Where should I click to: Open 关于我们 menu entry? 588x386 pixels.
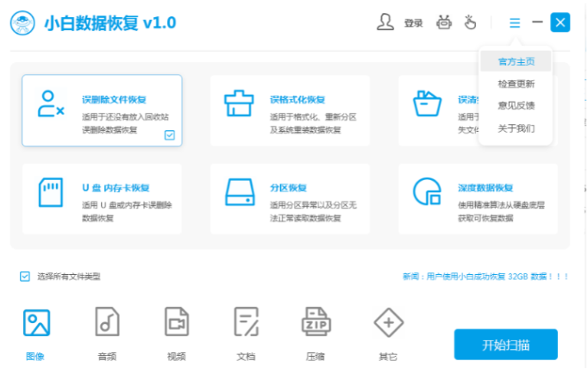(x=516, y=128)
